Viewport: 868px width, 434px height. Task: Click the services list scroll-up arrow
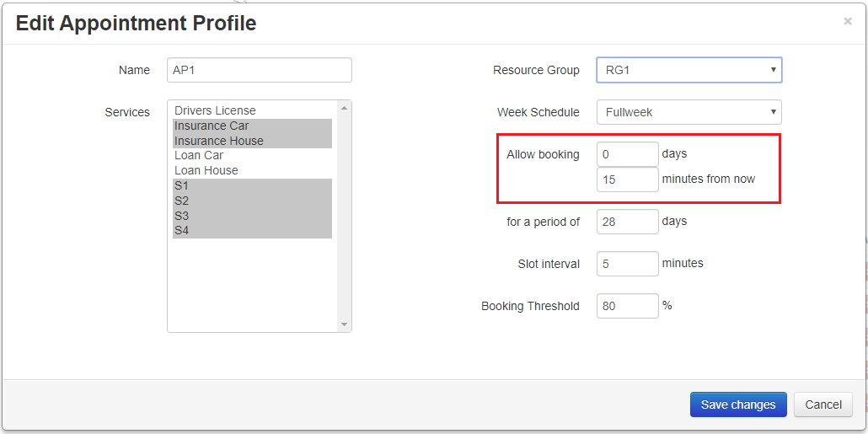tap(344, 108)
